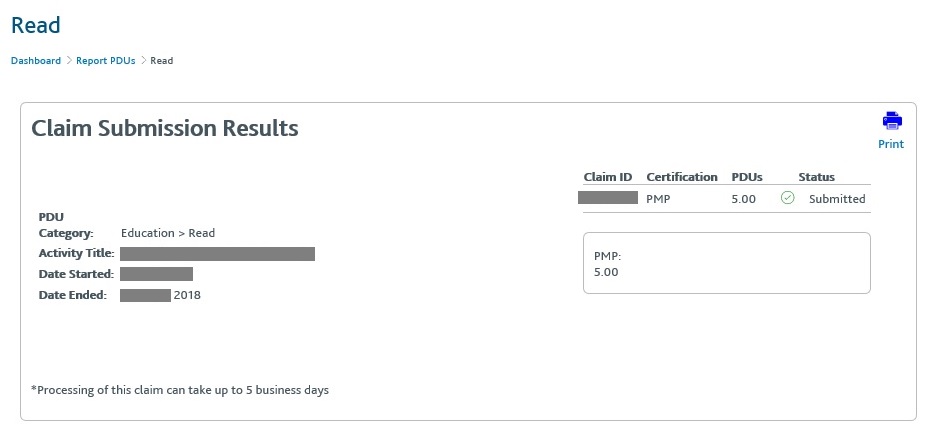Click the Claim Submission Results heading

pos(165,128)
